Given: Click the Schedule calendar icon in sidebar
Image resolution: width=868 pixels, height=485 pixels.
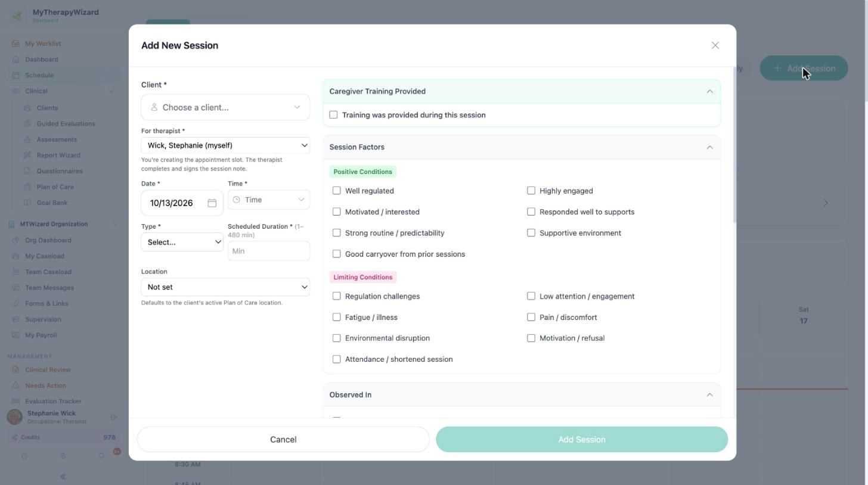Looking at the screenshot, I should click(x=16, y=75).
